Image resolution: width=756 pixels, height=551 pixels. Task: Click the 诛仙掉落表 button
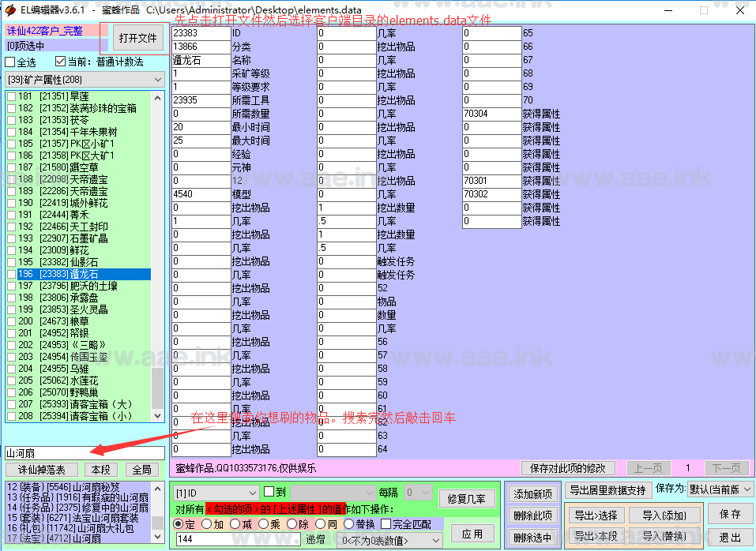[x=41, y=470]
